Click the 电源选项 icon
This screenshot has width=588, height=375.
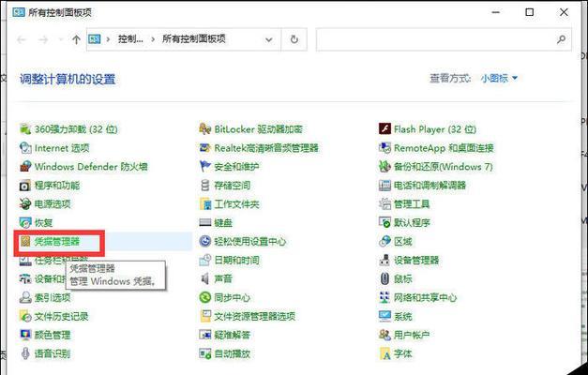click(25, 204)
